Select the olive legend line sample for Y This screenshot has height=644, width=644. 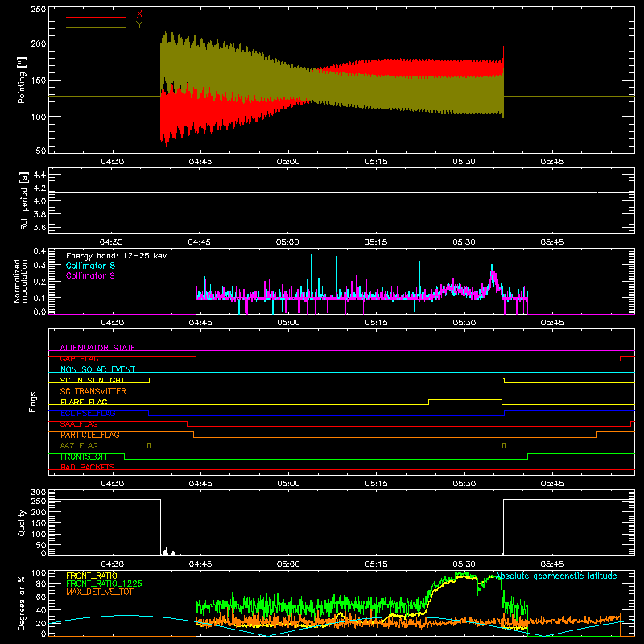[96, 27]
